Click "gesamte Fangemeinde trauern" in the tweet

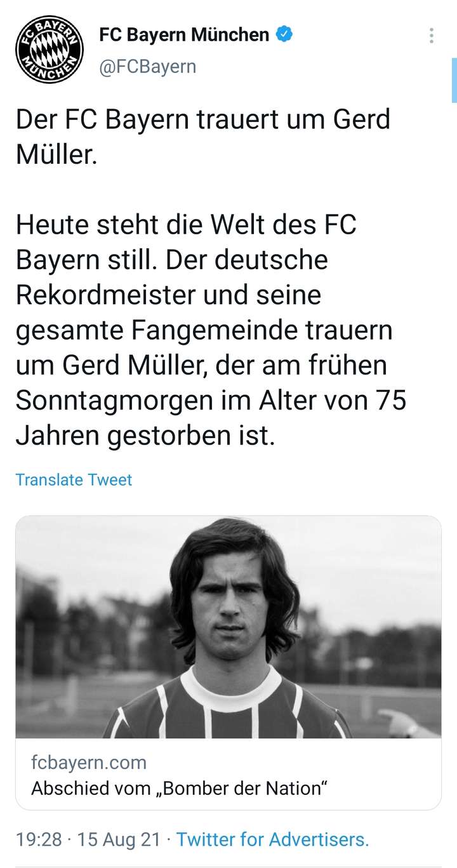pyautogui.click(x=204, y=331)
